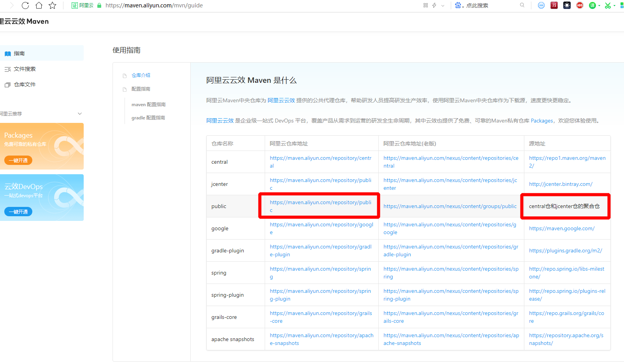This screenshot has height=364, width=624.
Task: Open the public groups nexus URL
Action: [450, 206]
